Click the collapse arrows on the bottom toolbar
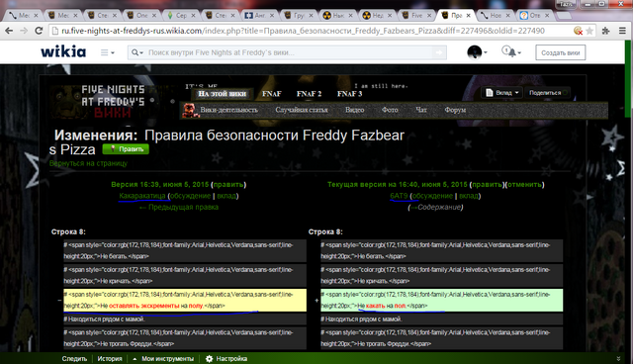Screen dimensions: 633x364 (x=618, y=358)
